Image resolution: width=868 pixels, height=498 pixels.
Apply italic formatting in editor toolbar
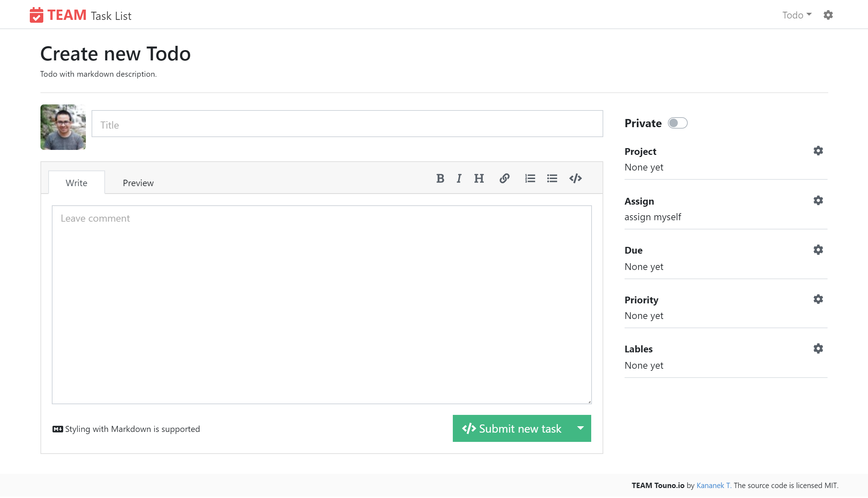click(459, 178)
